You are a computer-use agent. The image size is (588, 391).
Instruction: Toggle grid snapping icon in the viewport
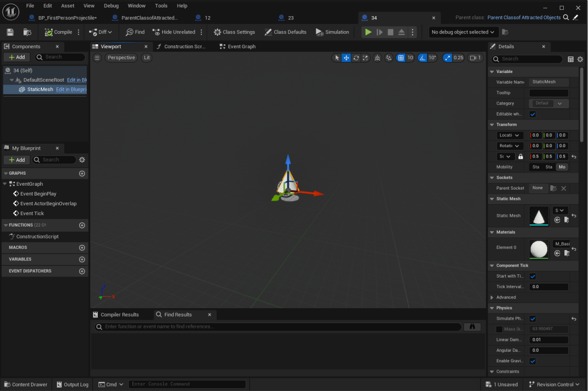pos(401,57)
